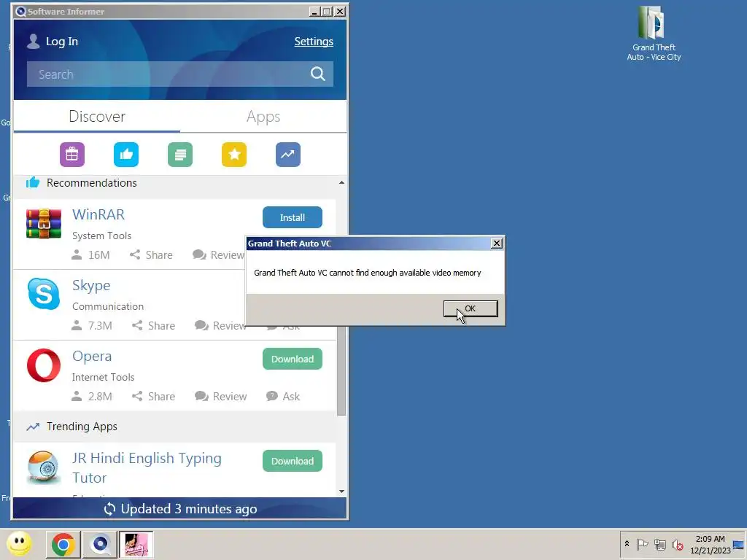Click the Skype app icon
747x560 pixels.
[x=43, y=294]
